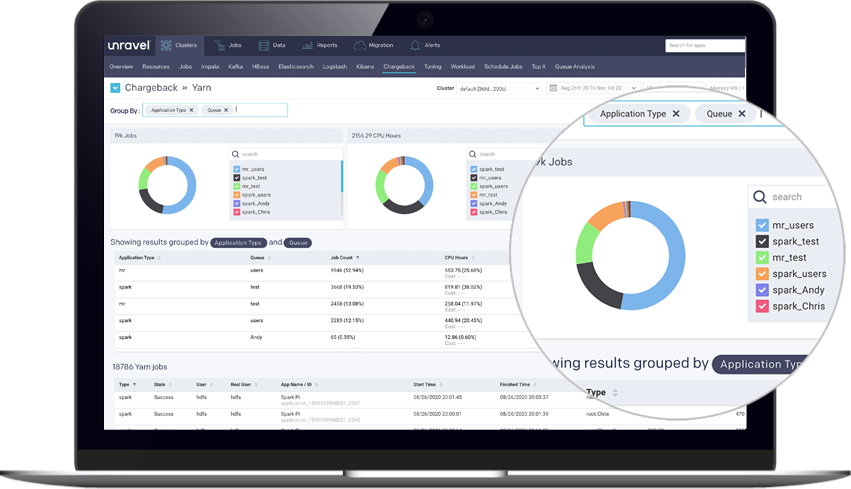Click the blue segment of the unmagnified 19k Jobs donut

click(191, 185)
